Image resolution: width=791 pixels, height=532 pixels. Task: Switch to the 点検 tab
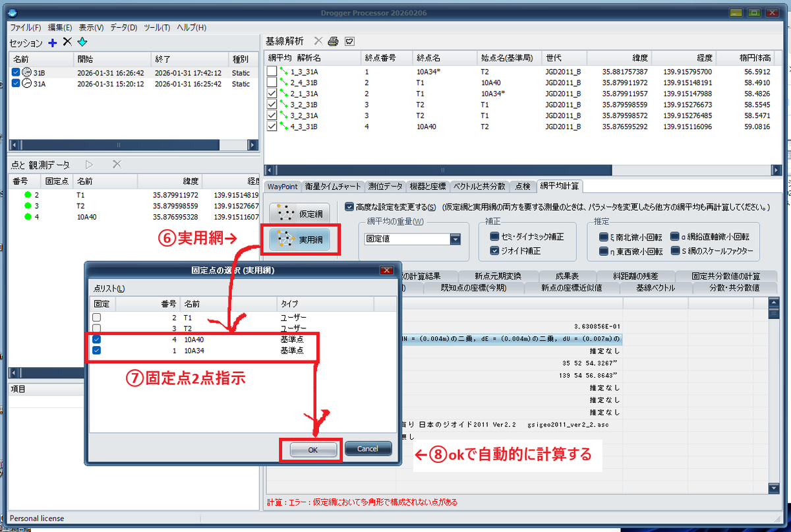pyautogui.click(x=522, y=187)
